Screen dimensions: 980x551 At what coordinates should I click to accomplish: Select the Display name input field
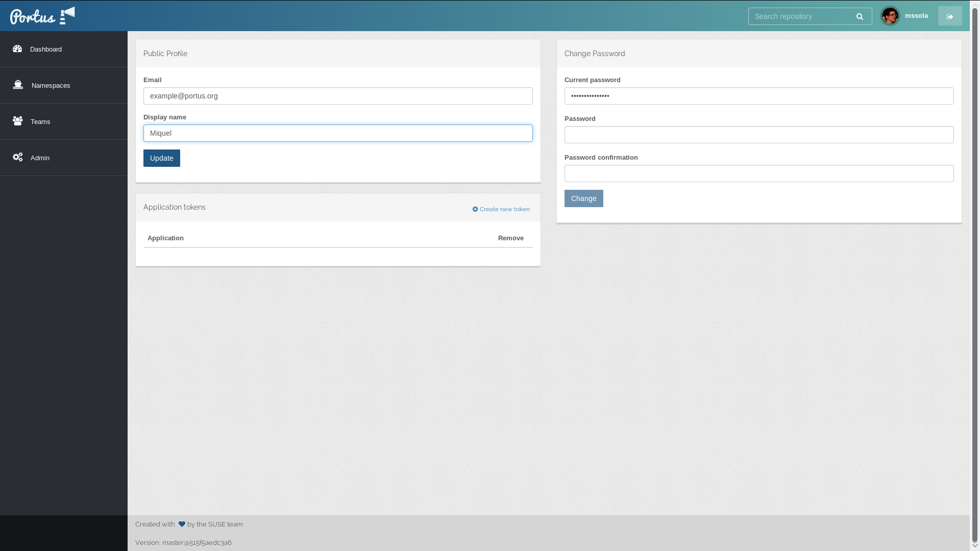pyautogui.click(x=338, y=133)
